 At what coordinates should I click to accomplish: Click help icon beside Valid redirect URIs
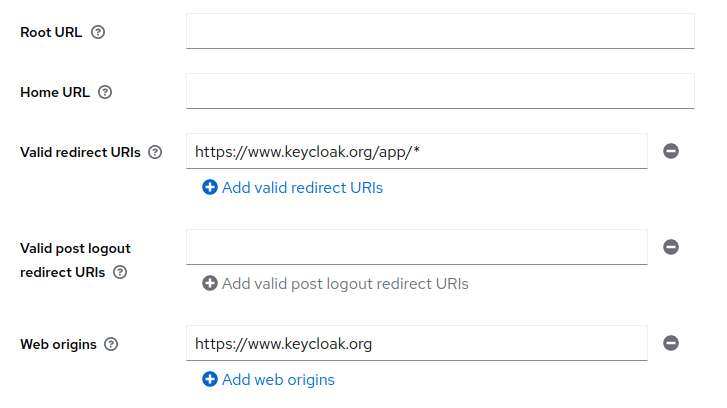pyautogui.click(x=155, y=152)
